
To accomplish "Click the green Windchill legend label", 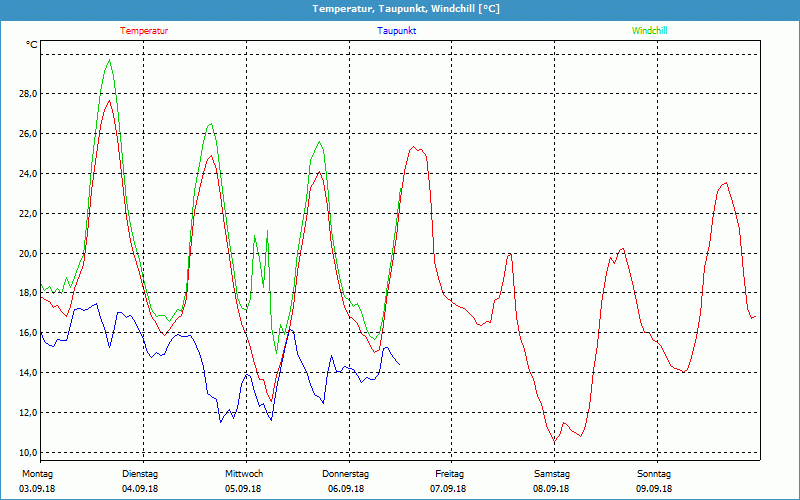I will click(649, 31).
